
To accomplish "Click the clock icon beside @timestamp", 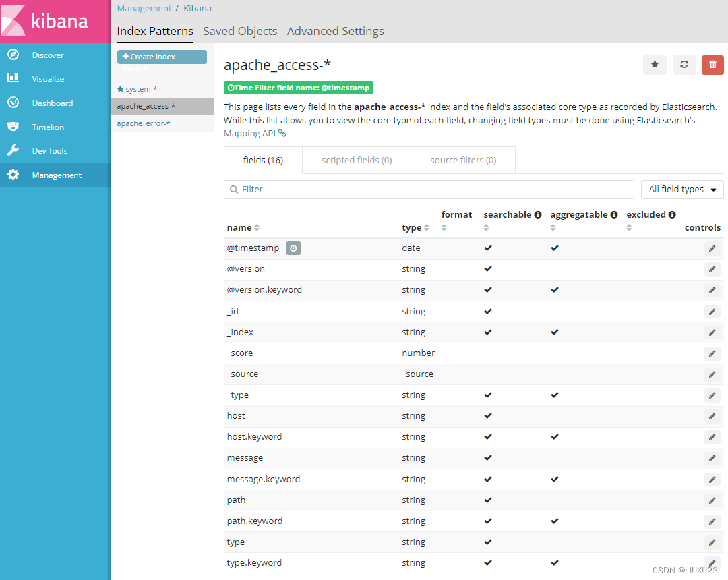I will [293, 248].
